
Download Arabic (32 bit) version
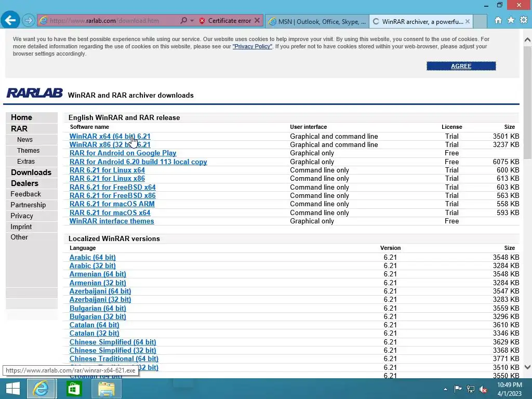click(92, 265)
